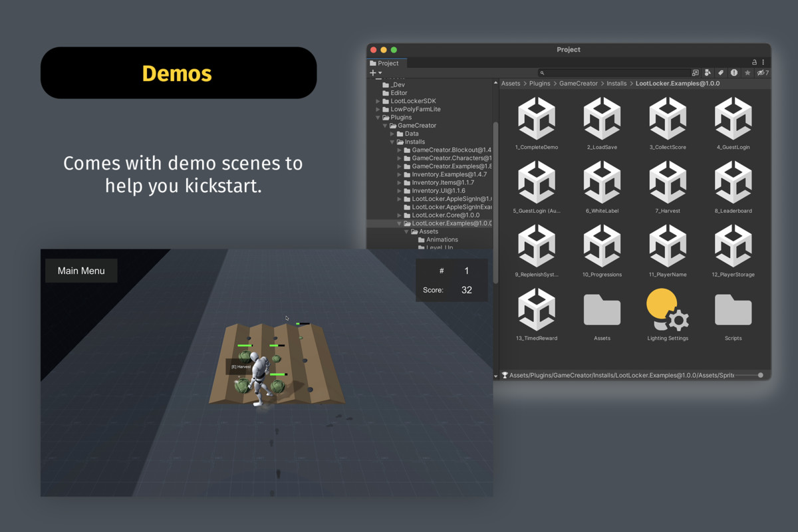Expand the LootLockerSDK folder arrow
Viewport: 798px width, 532px height.
tap(378, 101)
